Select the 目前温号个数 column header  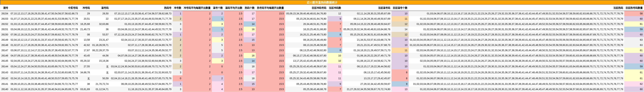[400, 8]
